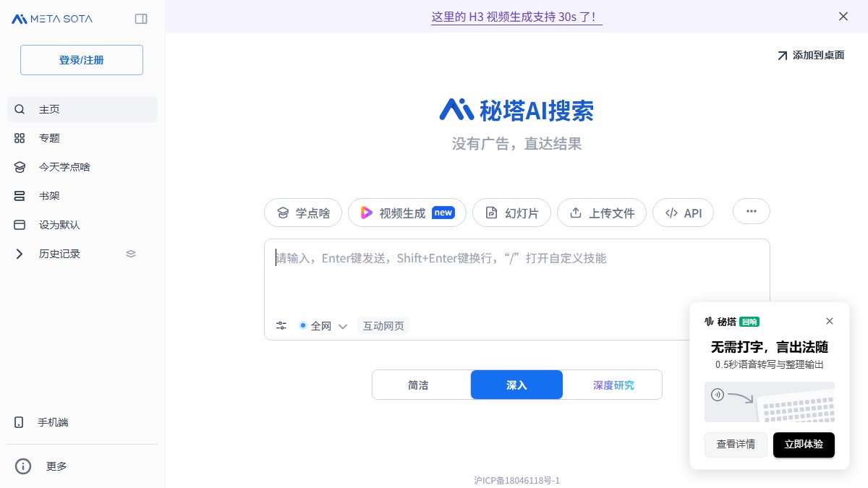
Task: Open the 更多 info item
Action: [82, 466]
